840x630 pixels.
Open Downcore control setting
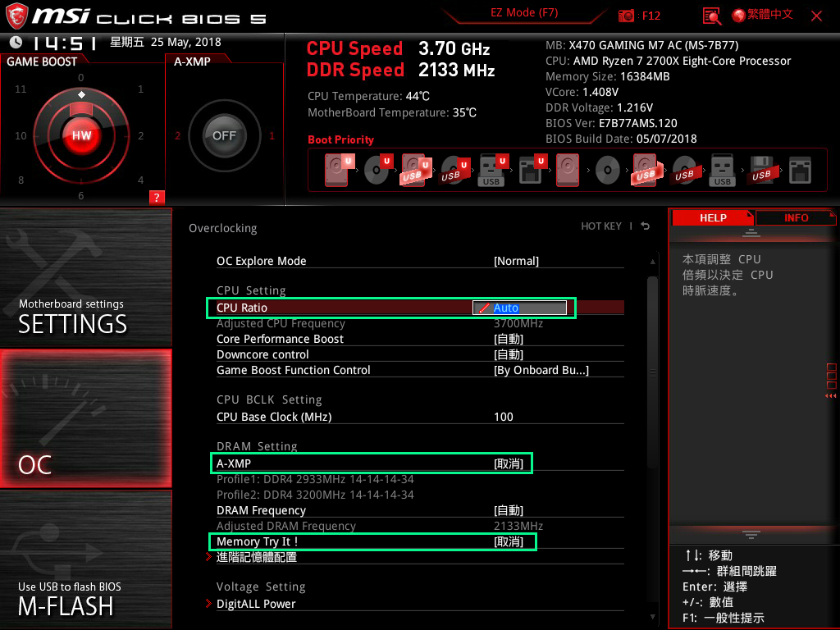pyautogui.click(x=420, y=354)
